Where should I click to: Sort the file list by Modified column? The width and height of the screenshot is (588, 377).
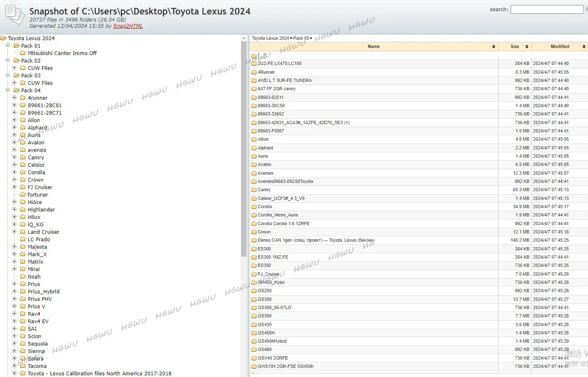coord(559,46)
